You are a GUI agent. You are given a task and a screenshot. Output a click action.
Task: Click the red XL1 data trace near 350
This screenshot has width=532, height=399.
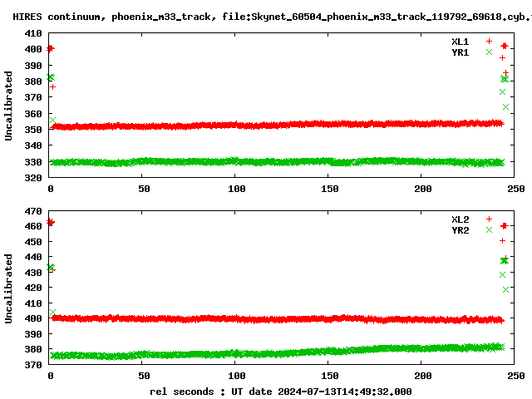click(x=277, y=125)
